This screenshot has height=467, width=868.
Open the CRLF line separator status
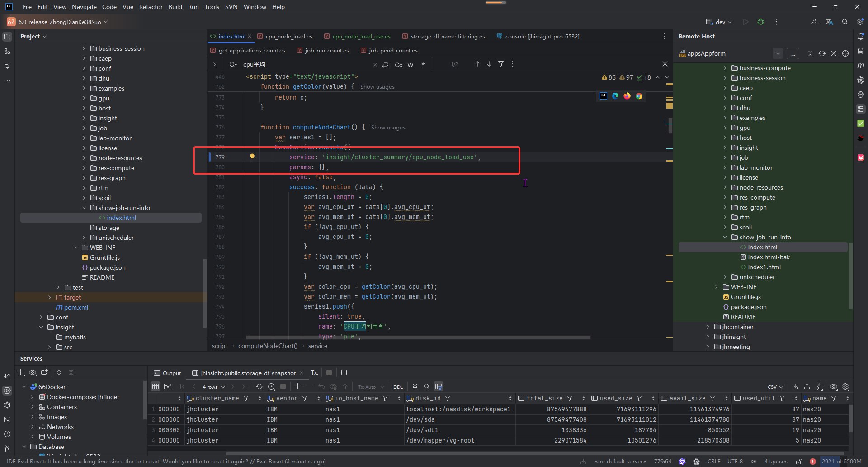[x=714, y=462]
